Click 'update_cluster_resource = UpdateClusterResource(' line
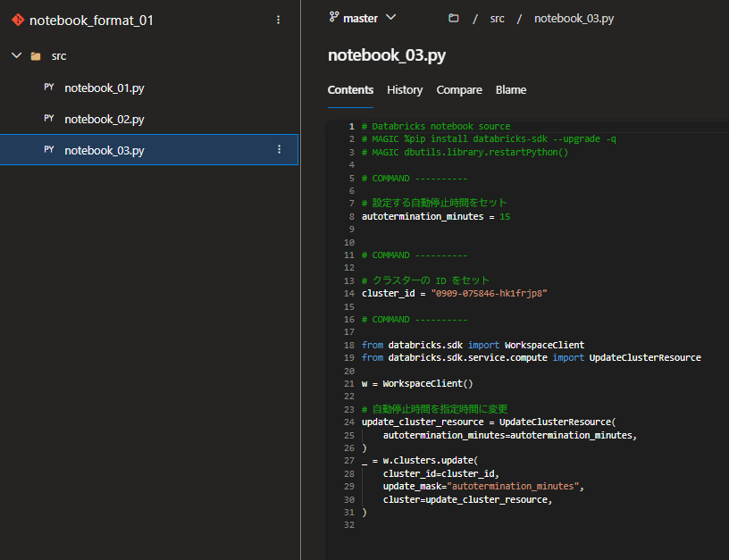Screen dimensions: 729x560 click(489, 422)
